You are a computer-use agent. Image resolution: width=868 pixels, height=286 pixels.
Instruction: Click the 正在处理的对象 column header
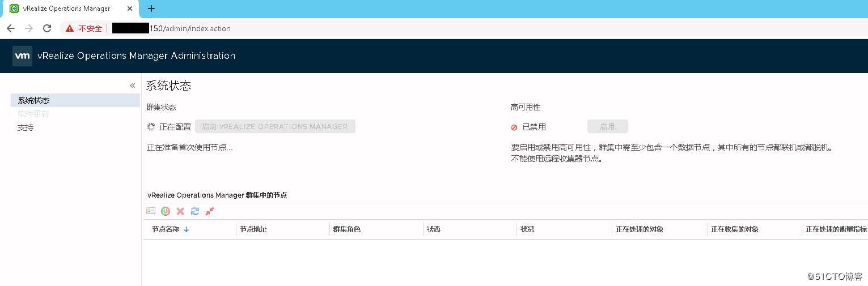[x=640, y=229]
